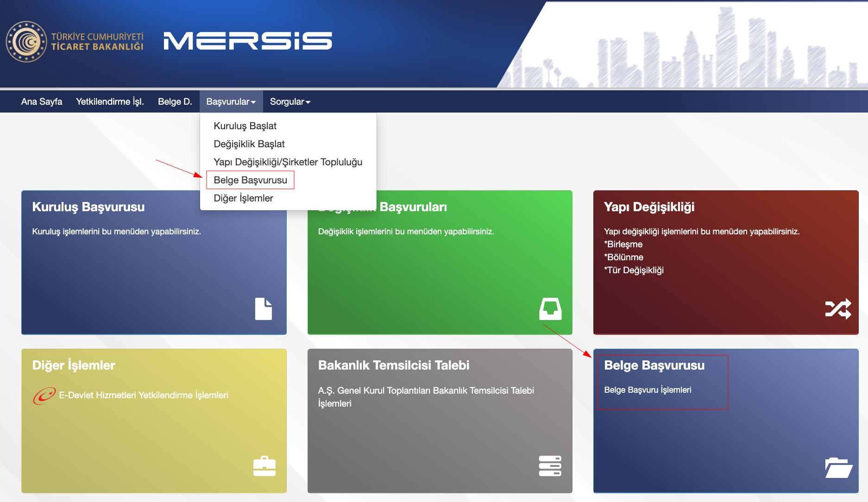Open the Değişiklik Başvuruları card title
This screenshot has height=502, width=868.
pyautogui.click(x=383, y=207)
